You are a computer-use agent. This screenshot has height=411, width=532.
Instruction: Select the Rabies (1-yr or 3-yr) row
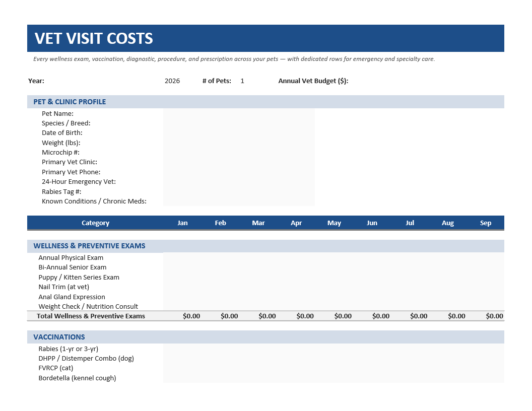click(265, 349)
